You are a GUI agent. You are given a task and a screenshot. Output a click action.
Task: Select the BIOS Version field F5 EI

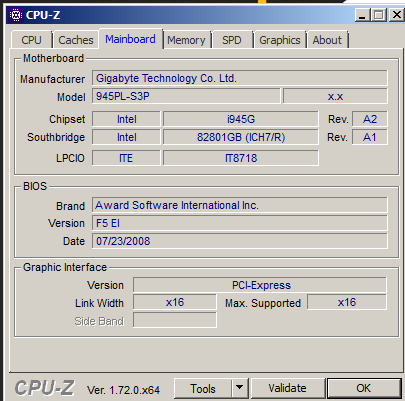click(240, 223)
